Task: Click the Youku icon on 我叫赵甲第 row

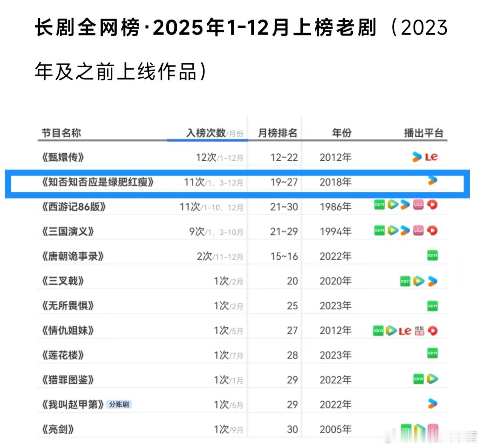Action: pos(432,404)
